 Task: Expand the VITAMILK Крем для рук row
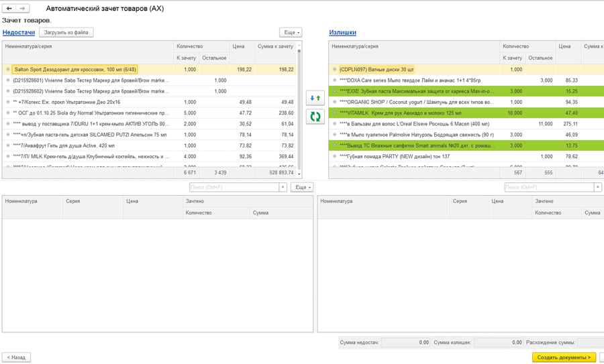(334, 113)
